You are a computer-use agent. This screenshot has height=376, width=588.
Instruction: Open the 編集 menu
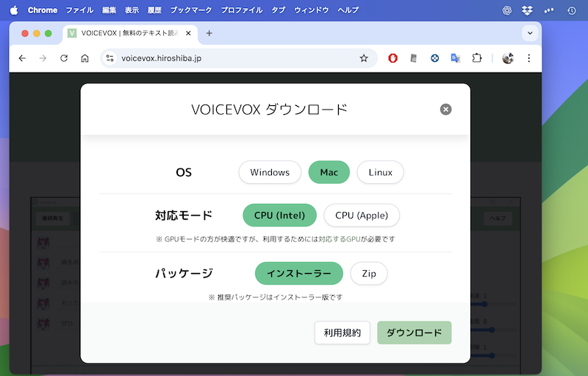coord(109,10)
